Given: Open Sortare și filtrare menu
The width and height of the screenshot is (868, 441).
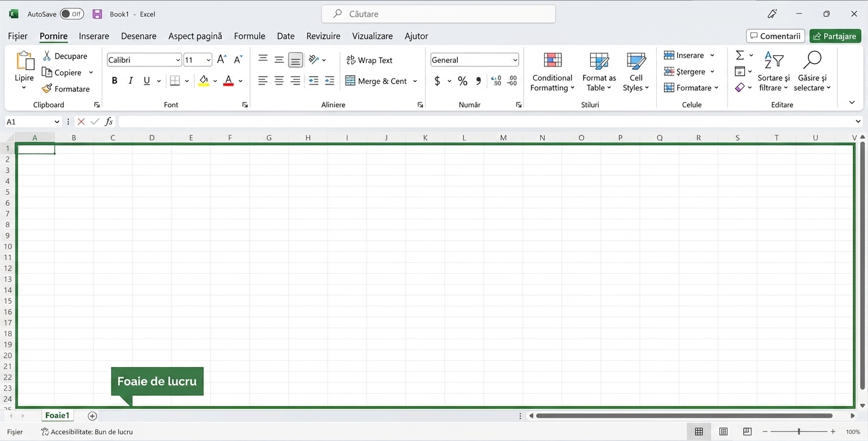Looking at the screenshot, I should coord(774,72).
